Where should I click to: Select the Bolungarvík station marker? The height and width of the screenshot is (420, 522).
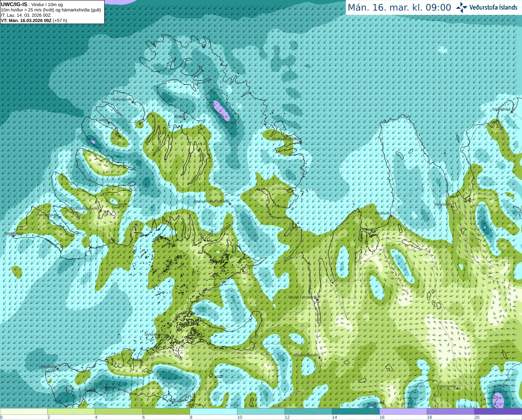[x=133, y=102]
